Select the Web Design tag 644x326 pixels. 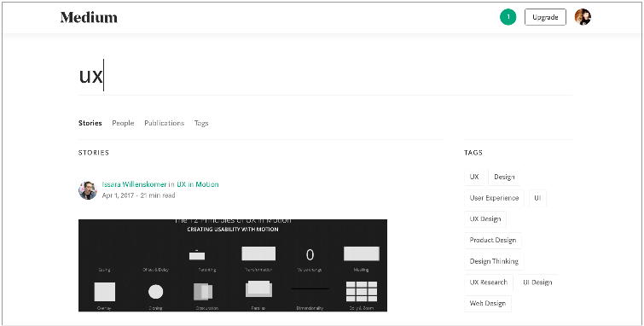(x=488, y=304)
